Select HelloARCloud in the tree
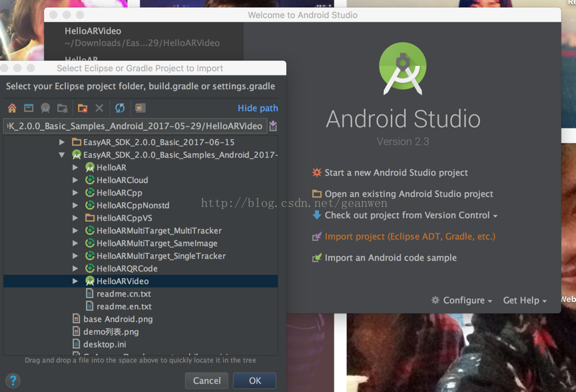The width and height of the screenshot is (576, 392). (122, 180)
